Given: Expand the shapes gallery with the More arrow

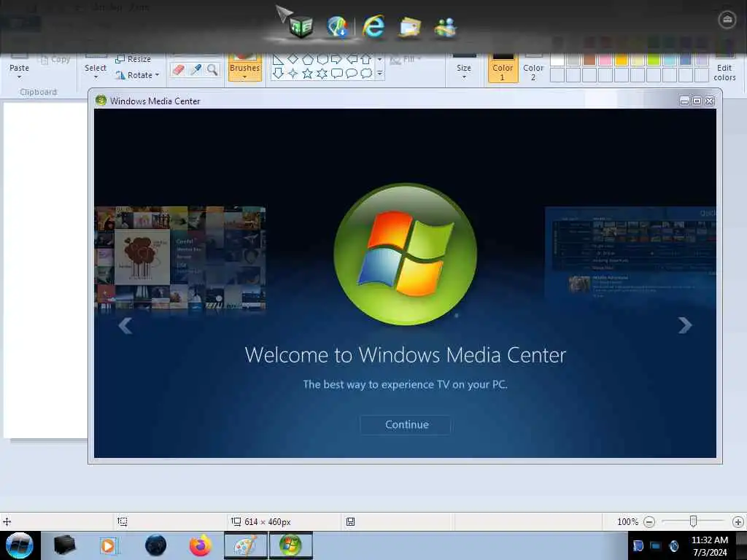Looking at the screenshot, I should [379, 74].
